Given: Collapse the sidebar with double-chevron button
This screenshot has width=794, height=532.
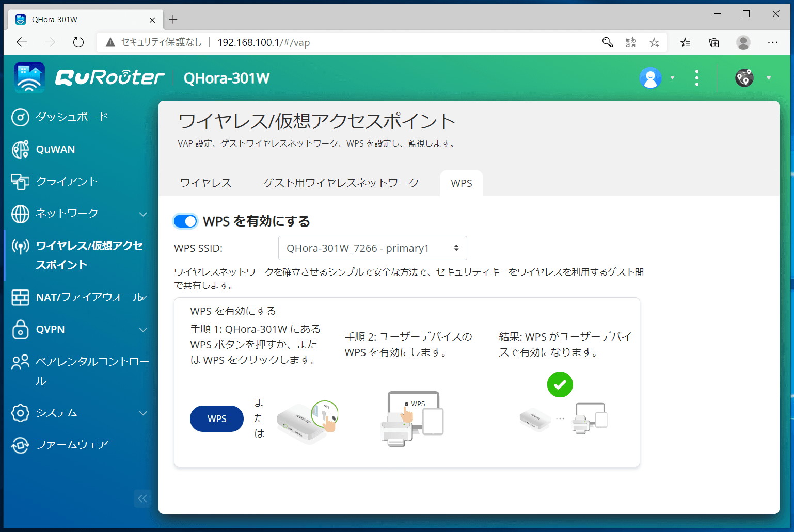Looking at the screenshot, I should [142, 498].
